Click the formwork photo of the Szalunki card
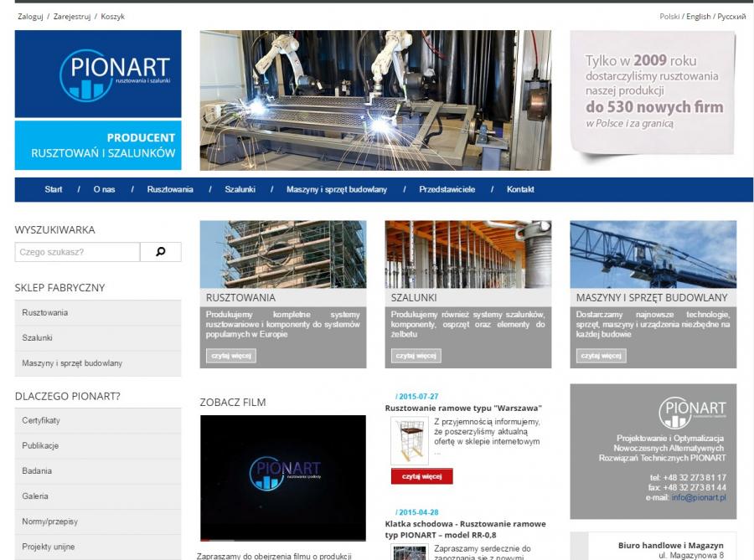This screenshot has height=560, width=754. click(x=467, y=254)
